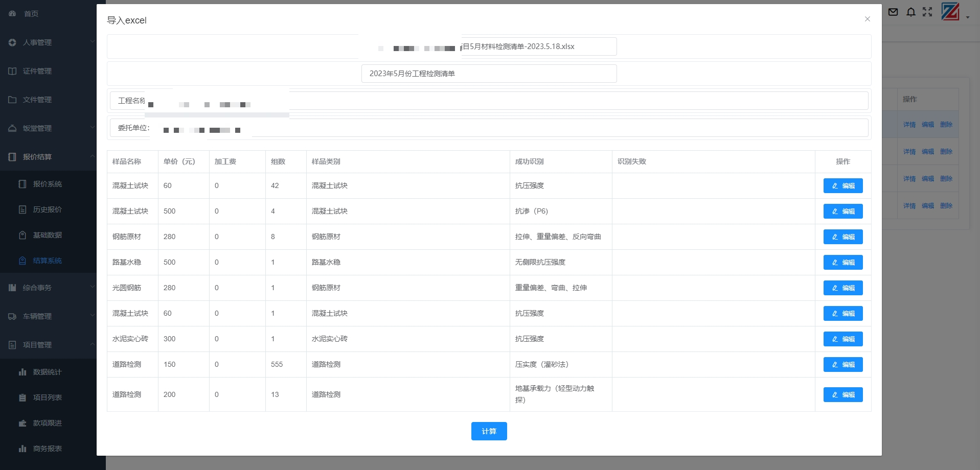Click the 报价结算 sidebar icon

click(x=12, y=157)
